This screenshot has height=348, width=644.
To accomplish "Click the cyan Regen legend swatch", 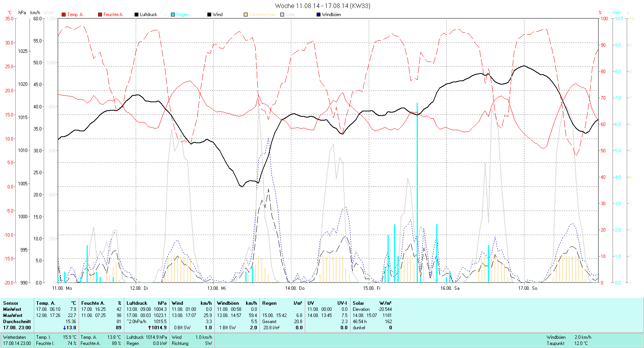I will point(173,15).
